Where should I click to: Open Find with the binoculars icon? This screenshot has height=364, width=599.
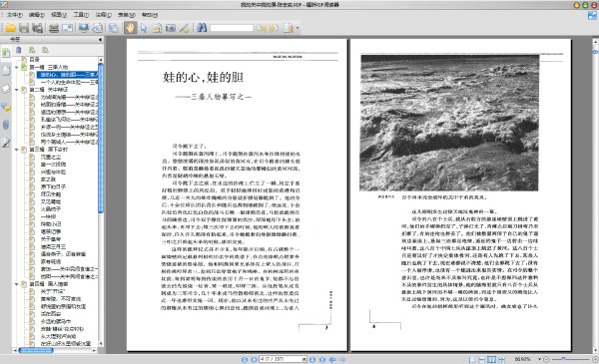coord(202,28)
